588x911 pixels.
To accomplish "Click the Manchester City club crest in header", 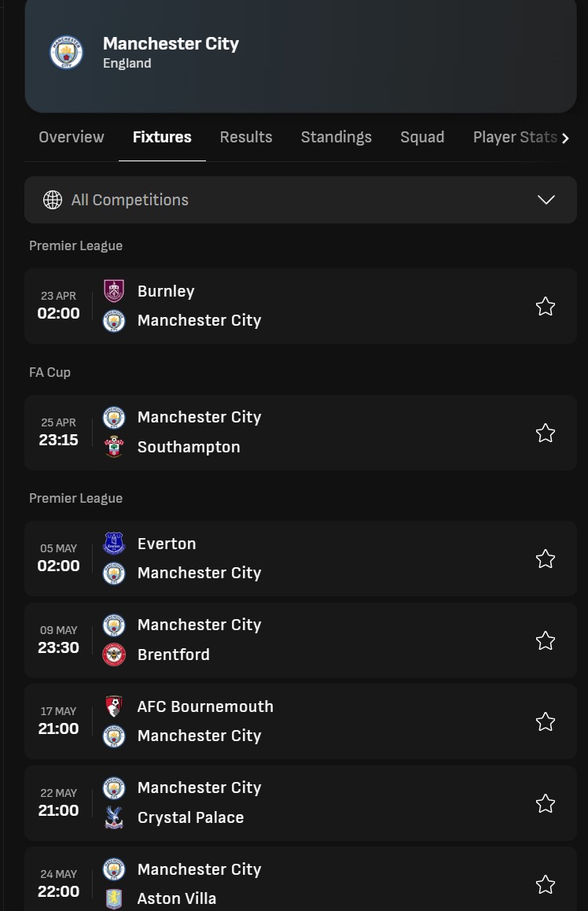I will [x=66, y=53].
